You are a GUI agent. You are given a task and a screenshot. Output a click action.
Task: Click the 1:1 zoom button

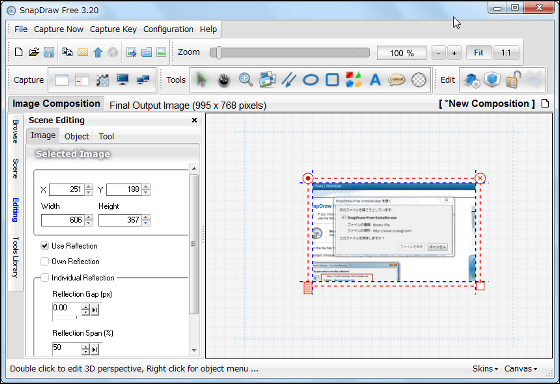506,53
